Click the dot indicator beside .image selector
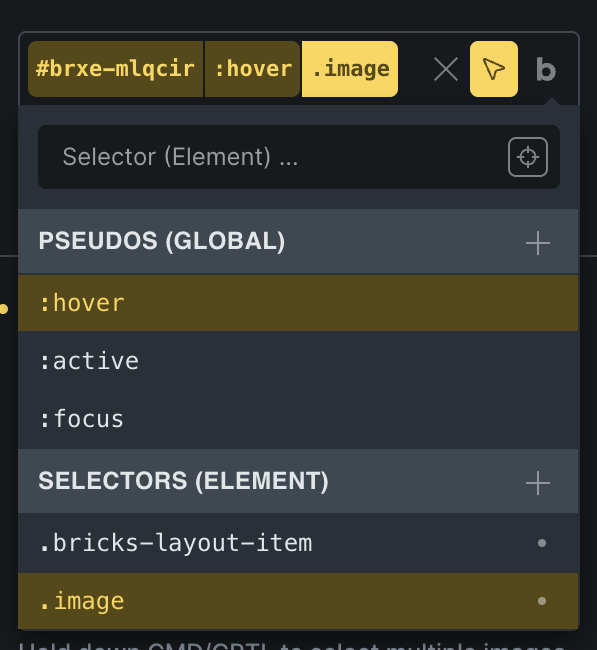This screenshot has height=650, width=597. 541,601
